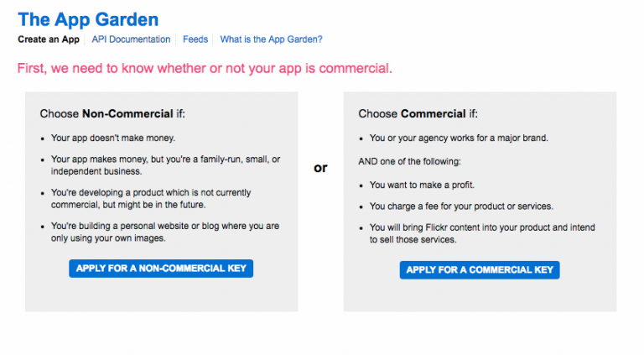Click the personal website or blog bullet

coord(165,232)
